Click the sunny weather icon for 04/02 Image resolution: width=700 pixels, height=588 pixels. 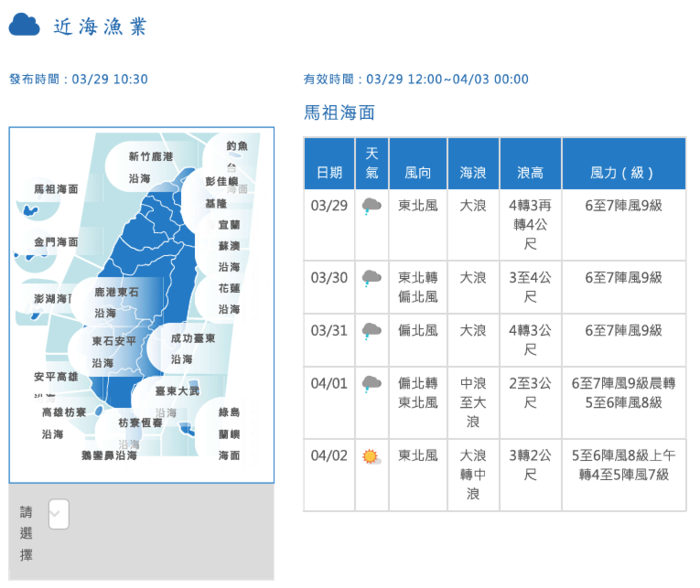tap(371, 457)
